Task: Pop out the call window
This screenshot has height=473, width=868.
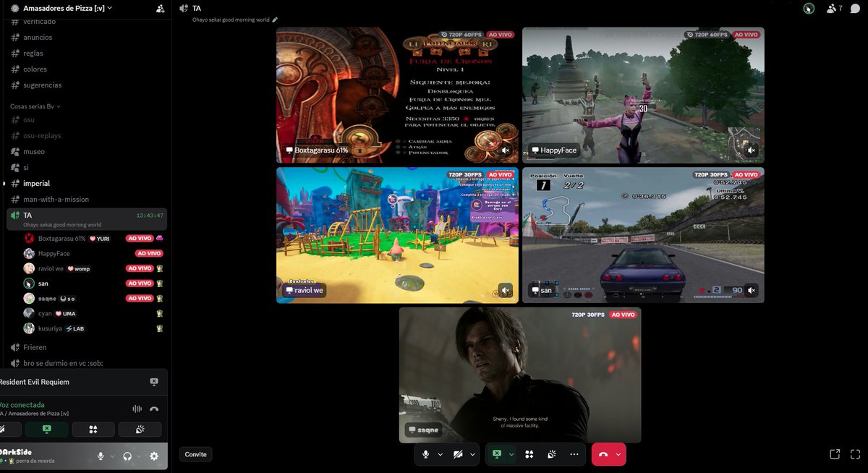Action: (x=835, y=454)
